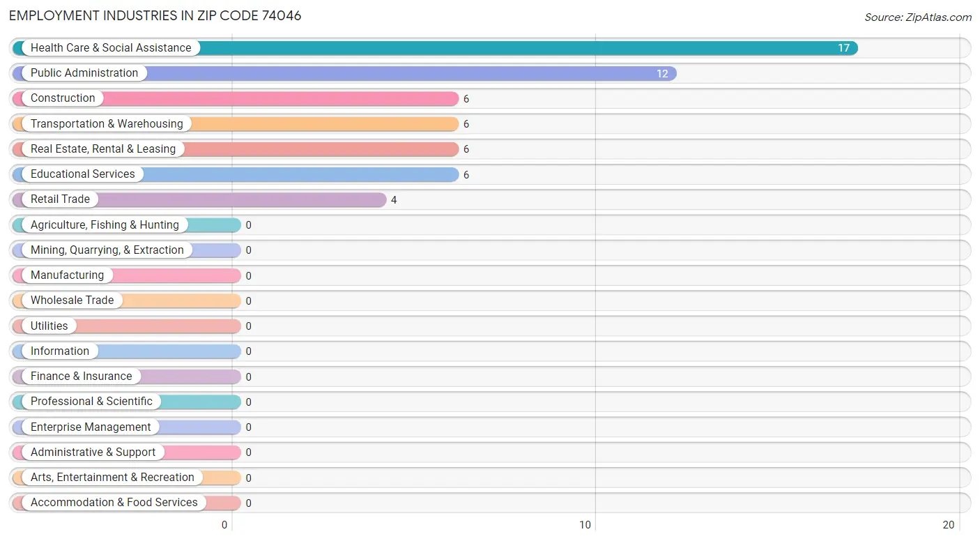Select the Accommodation & Food Services label

click(114, 502)
